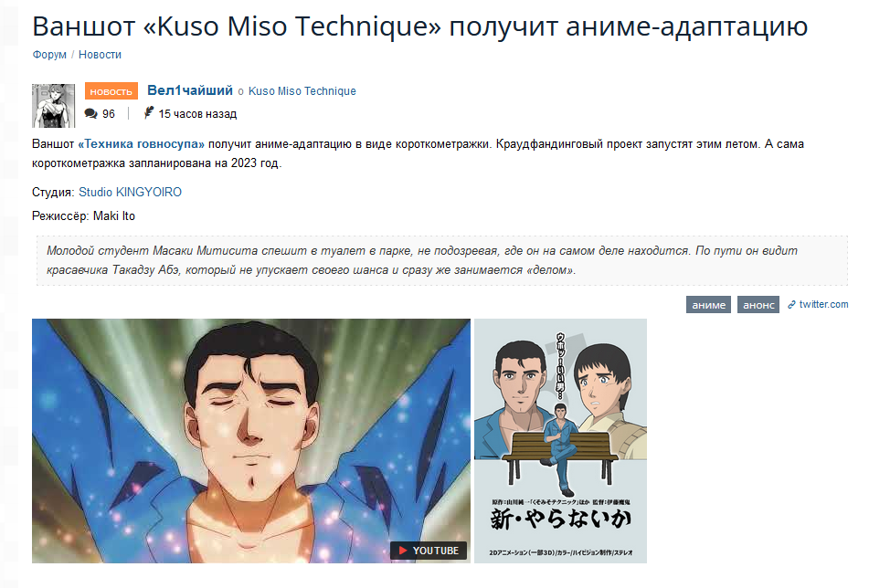Open author profile Вел1чайший
The height and width of the screenshot is (588, 869).
[190, 90]
